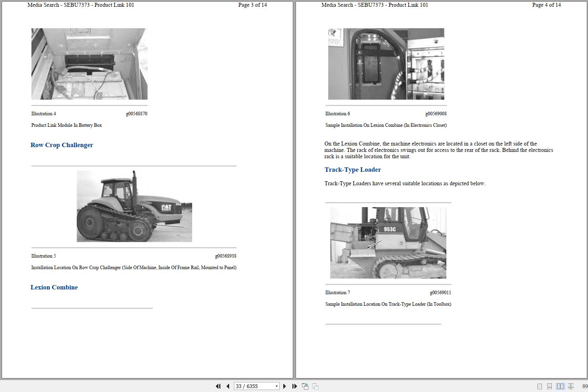Viewport: 588px width, 392px height.
Task: Open the Track-Type Loader section link
Action: click(x=352, y=170)
